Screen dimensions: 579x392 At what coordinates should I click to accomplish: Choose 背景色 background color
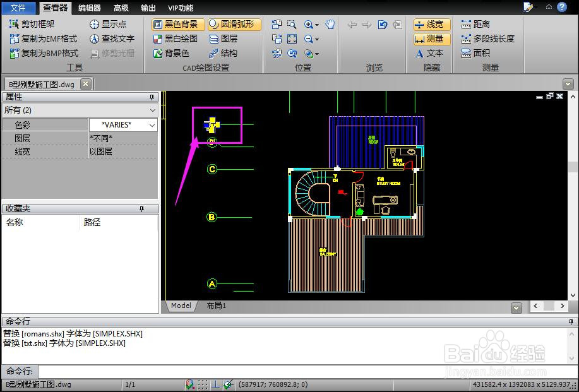point(171,53)
